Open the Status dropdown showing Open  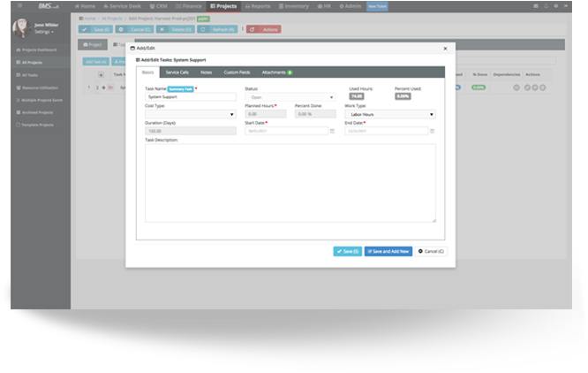[290, 97]
